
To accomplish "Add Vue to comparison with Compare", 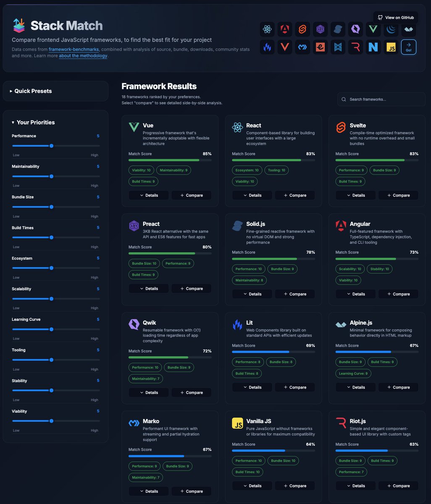I will coord(192,195).
